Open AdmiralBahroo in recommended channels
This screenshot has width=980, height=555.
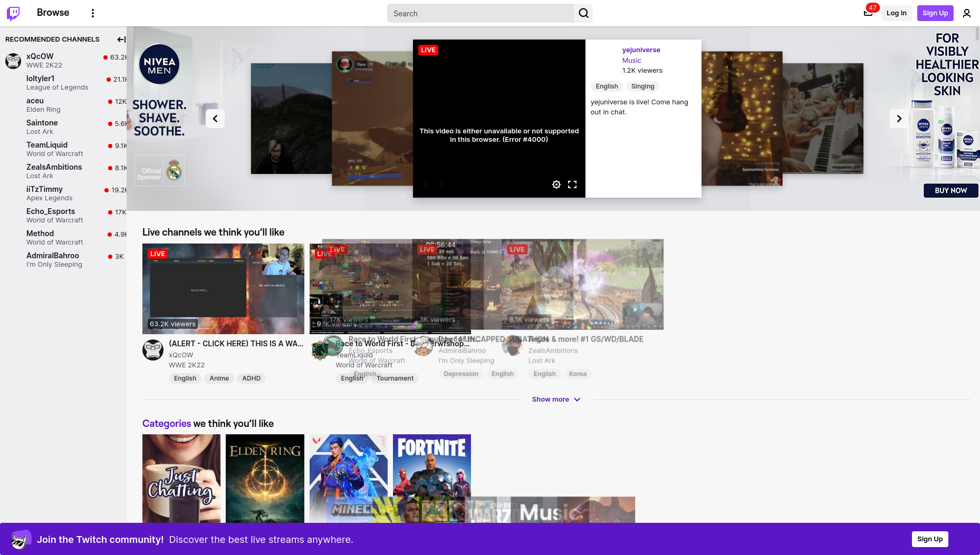[63, 260]
